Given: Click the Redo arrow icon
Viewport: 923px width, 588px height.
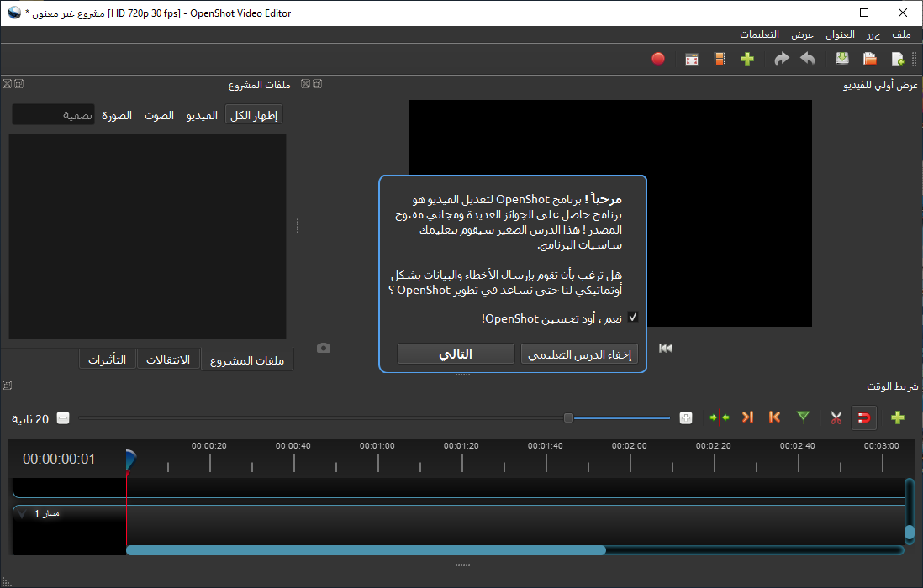Looking at the screenshot, I should (x=782, y=59).
